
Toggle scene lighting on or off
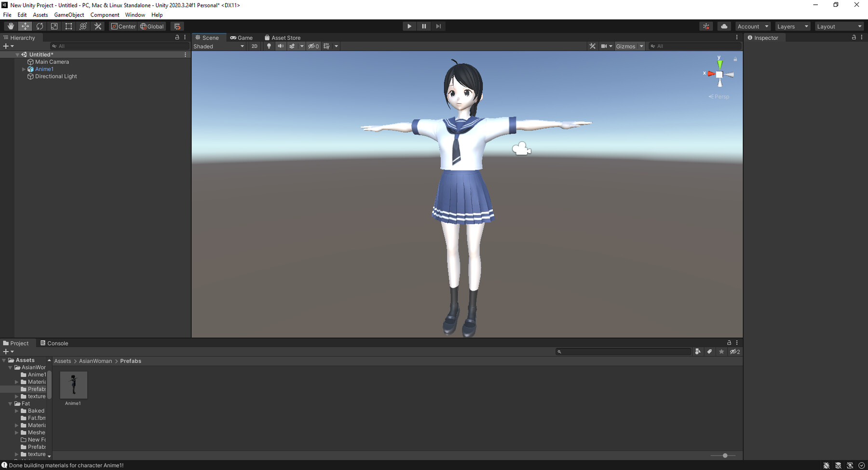269,46
